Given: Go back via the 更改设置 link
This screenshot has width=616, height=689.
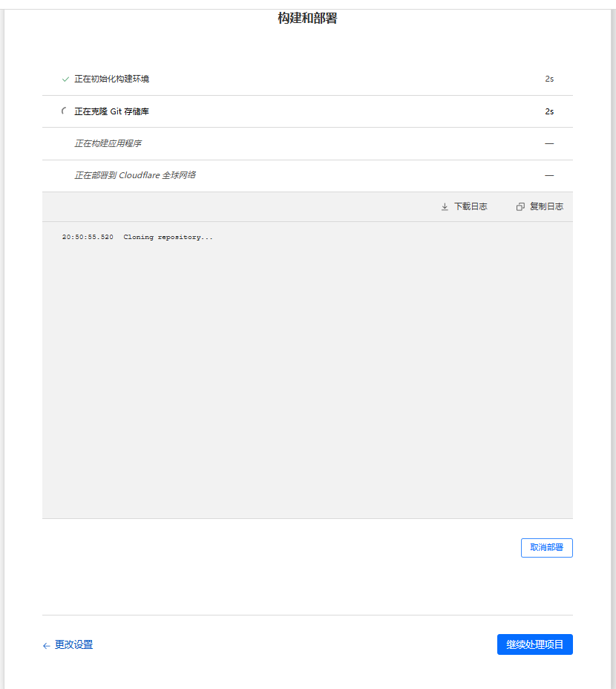Looking at the screenshot, I should 73,645.
